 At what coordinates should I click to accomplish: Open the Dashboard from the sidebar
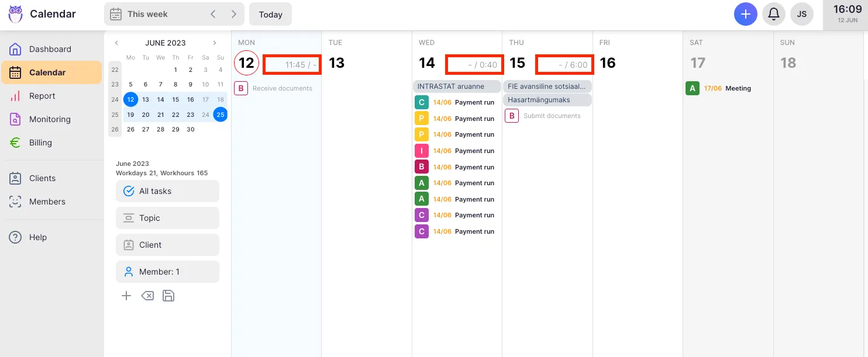click(x=50, y=48)
